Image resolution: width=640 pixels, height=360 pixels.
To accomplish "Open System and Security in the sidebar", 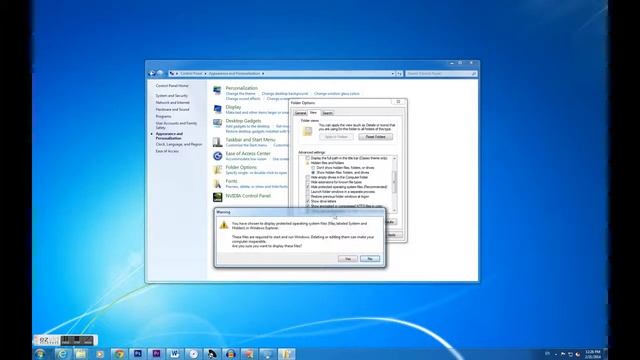I will coord(172,96).
